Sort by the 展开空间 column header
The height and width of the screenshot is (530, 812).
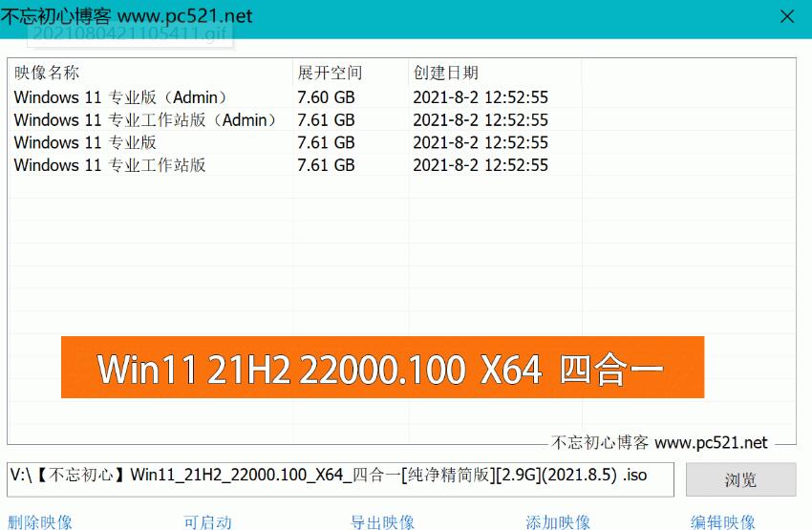351,73
